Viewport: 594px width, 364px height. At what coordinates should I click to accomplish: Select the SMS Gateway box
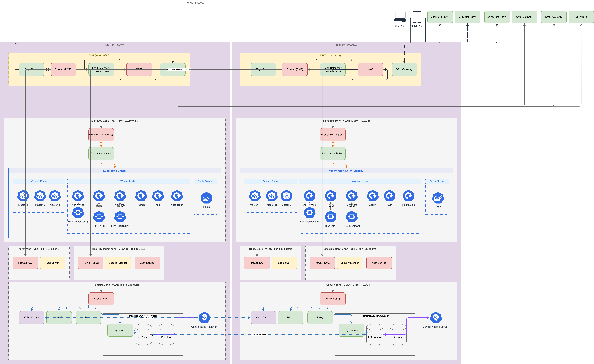pos(524,17)
